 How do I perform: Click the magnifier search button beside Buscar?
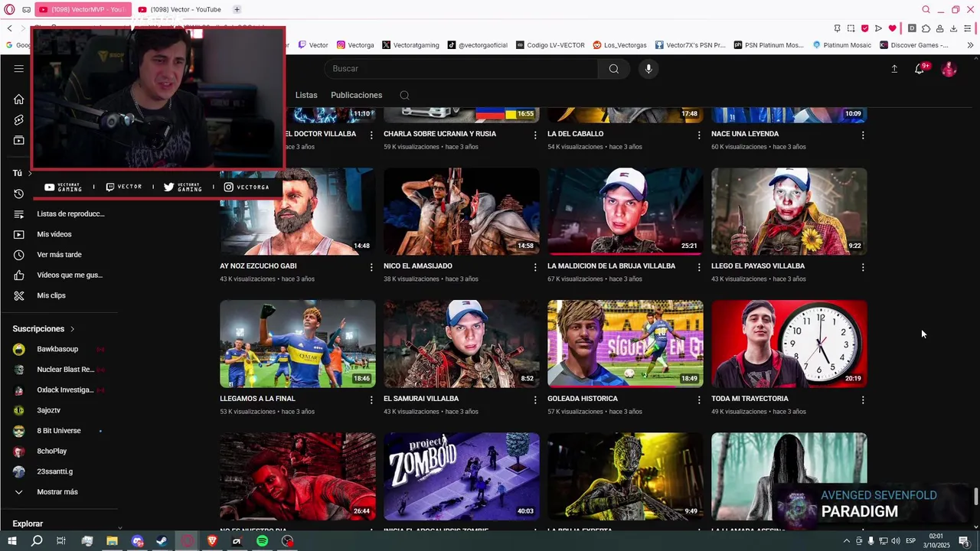coord(613,69)
